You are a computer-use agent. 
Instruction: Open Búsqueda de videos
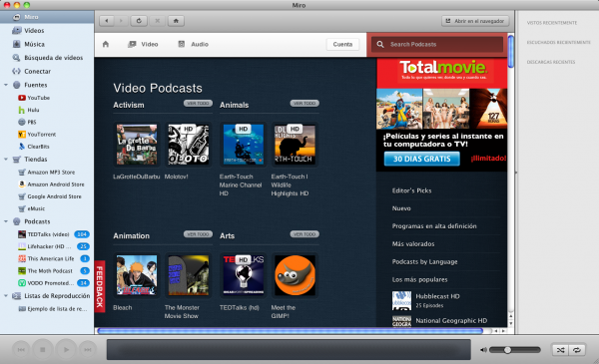[47, 58]
